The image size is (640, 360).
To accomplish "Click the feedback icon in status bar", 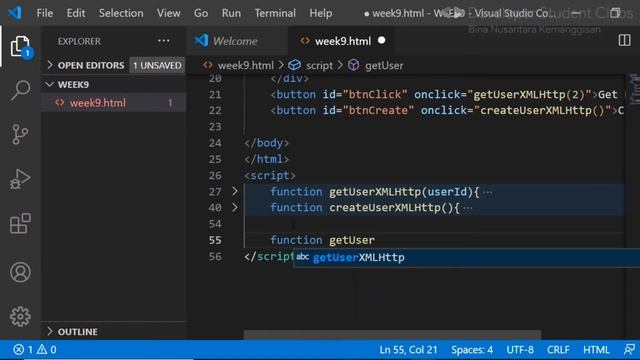I will tap(629, 350).
